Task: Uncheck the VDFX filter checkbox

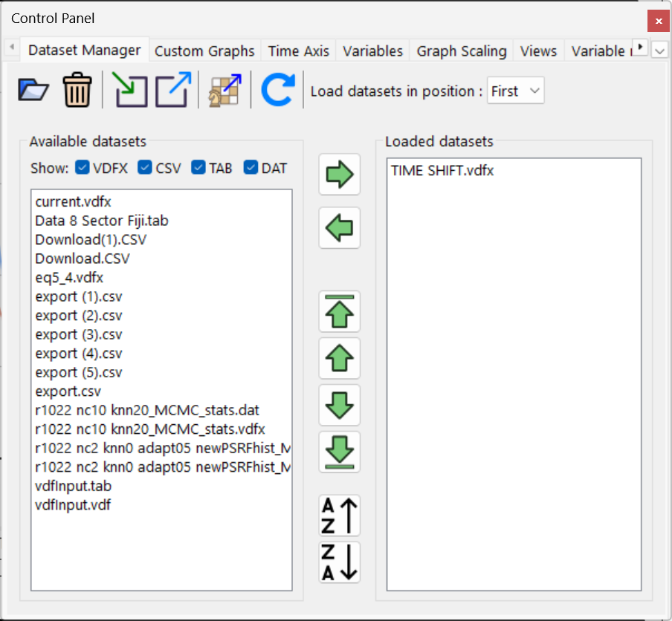Action: (x=83, y=168)
